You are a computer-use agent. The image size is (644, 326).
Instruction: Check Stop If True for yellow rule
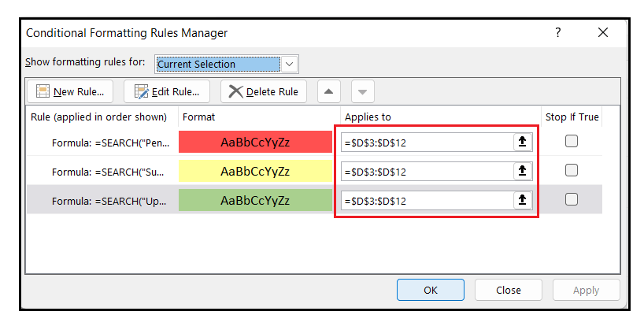(x=572, y=170)
